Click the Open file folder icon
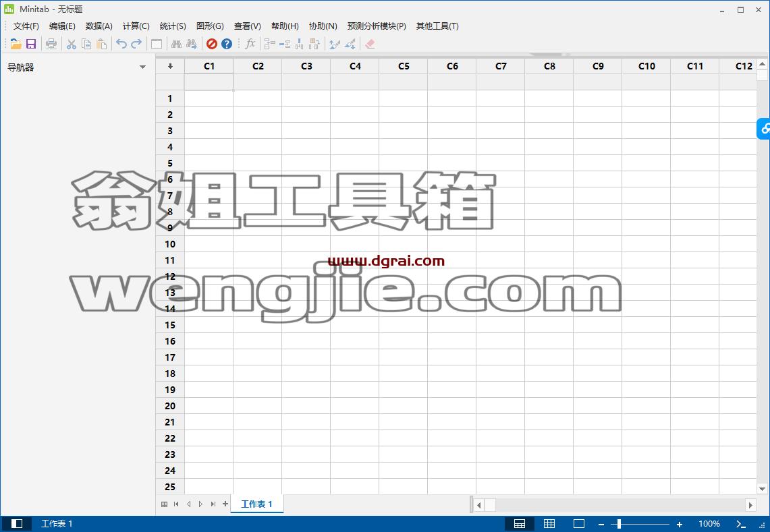Screen dimensions: 770x532 point(16,45)
